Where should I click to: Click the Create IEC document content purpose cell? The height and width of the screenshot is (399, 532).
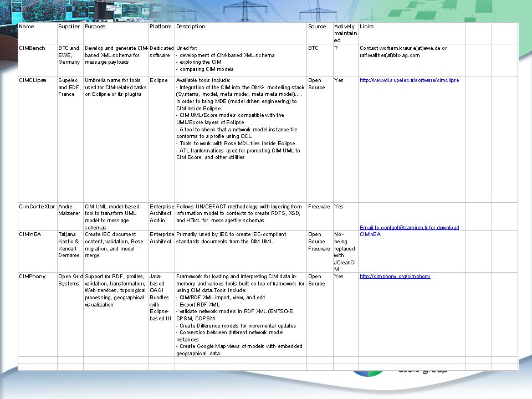coord(116,252)
